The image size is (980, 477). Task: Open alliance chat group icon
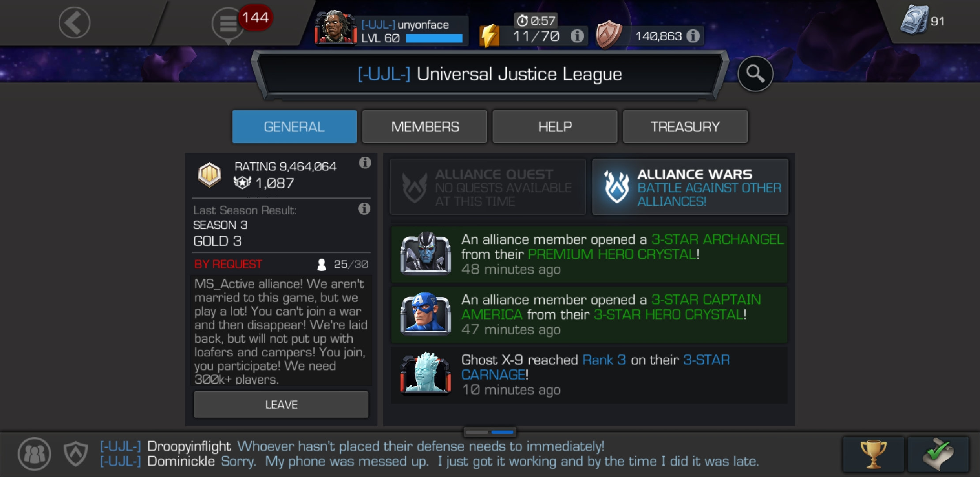point(34,454)
